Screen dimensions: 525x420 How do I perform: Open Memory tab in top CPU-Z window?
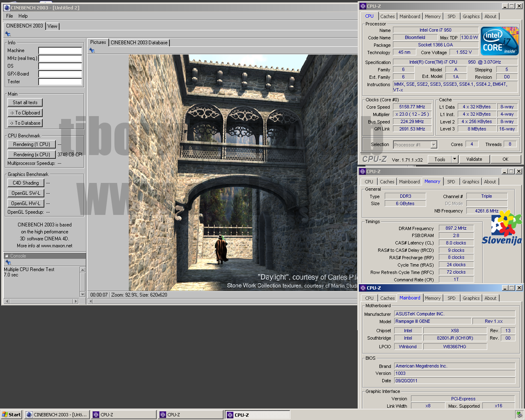coord(433,16)
